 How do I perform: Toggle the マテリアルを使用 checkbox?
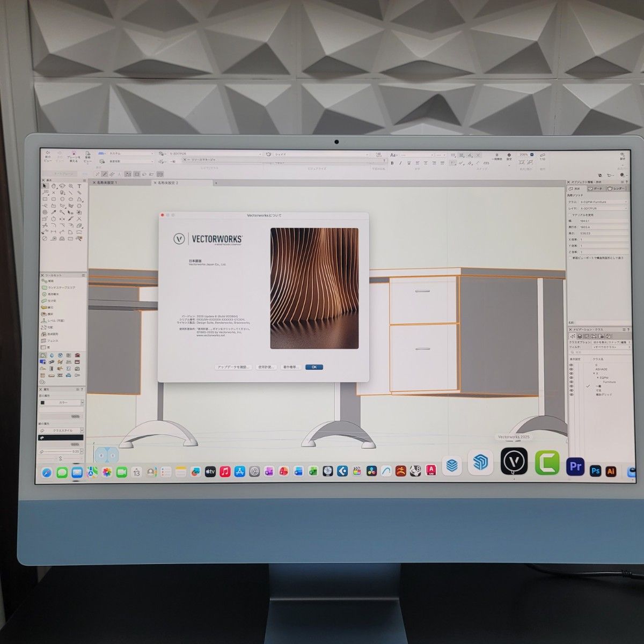click(569, 215)
